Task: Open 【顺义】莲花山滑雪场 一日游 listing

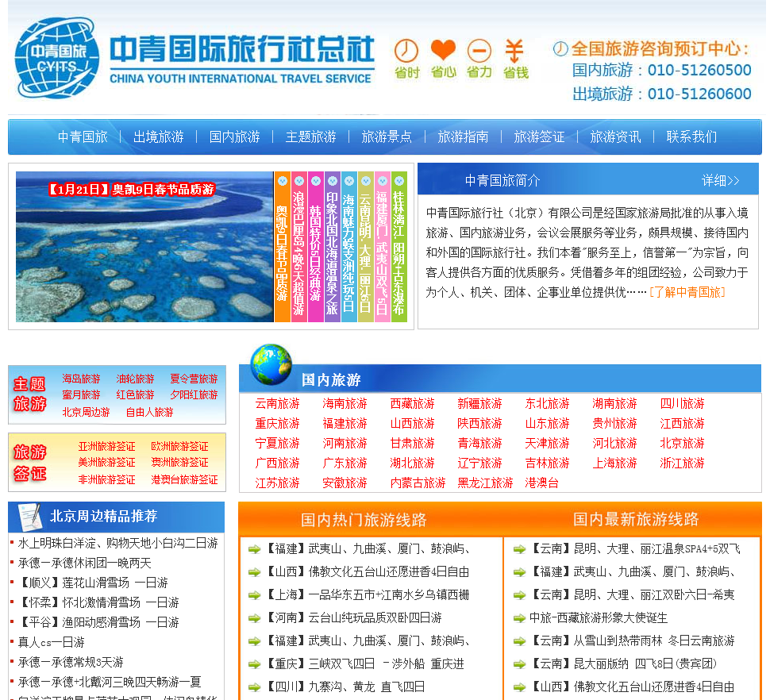Action: click(93, 583)
